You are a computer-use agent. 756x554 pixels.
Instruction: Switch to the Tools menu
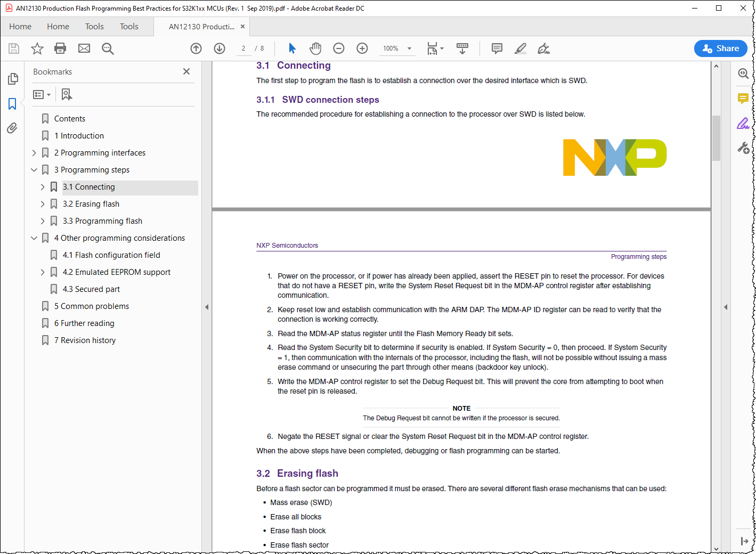[94, 26]
